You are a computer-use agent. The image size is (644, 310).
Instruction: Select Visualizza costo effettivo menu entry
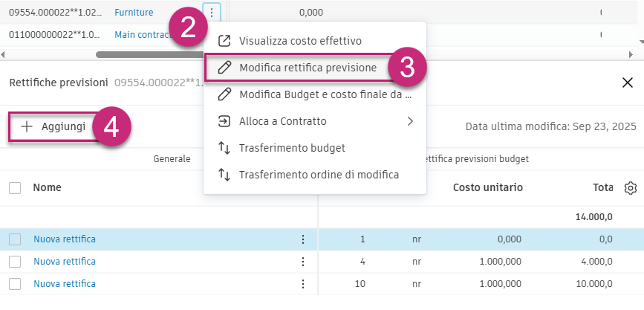pos(310,40)
